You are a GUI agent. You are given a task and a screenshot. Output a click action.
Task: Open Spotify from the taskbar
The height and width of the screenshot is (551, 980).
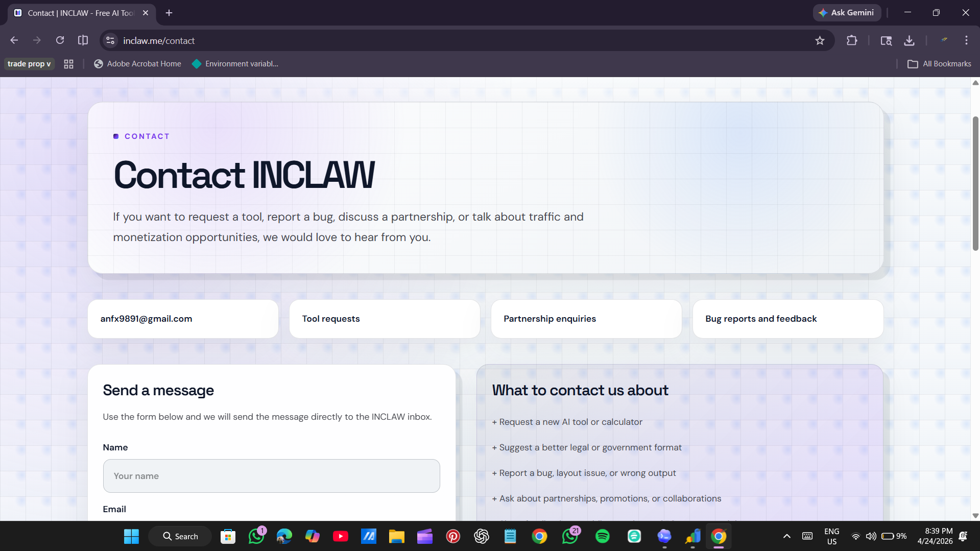[603, 536]
